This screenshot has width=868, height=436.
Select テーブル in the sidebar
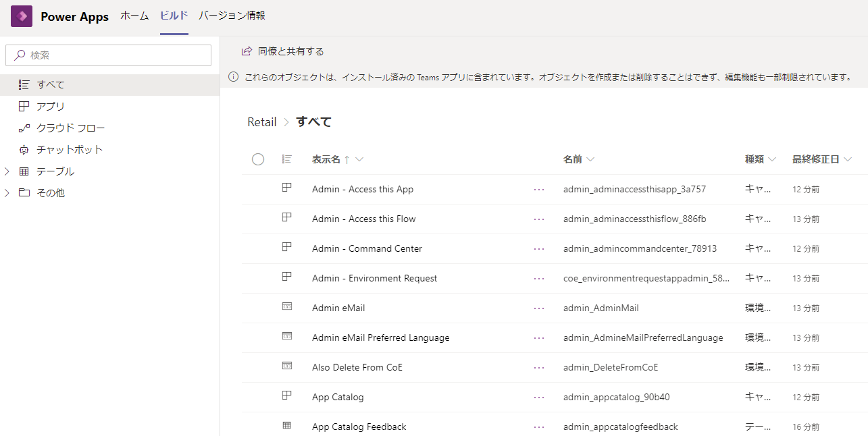(109, 171)
